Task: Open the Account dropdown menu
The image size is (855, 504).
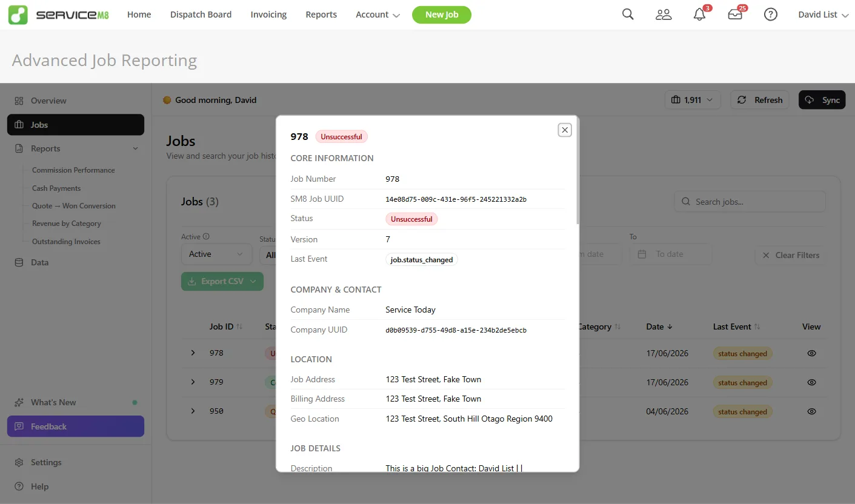Action: click(x=378, y=15)
